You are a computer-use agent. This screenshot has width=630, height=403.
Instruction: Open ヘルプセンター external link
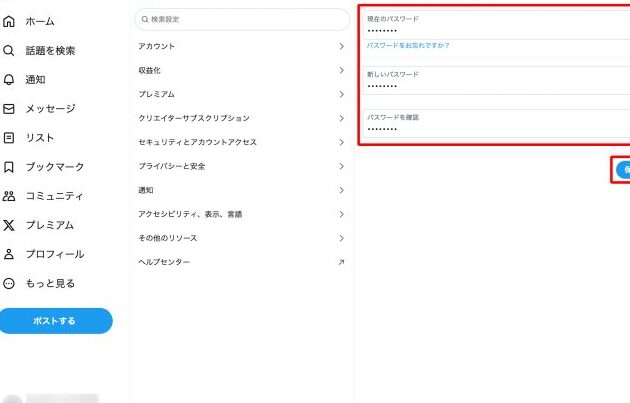point(341,262)
